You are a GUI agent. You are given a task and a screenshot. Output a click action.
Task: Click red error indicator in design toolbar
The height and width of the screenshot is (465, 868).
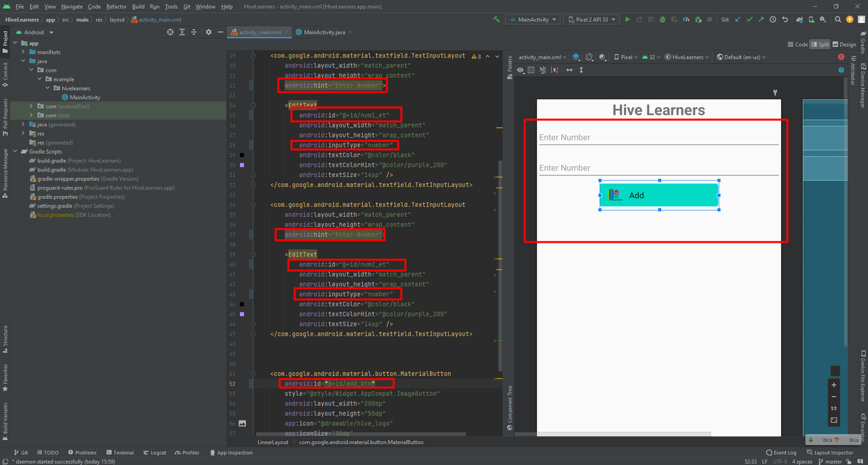click(842, 57)
